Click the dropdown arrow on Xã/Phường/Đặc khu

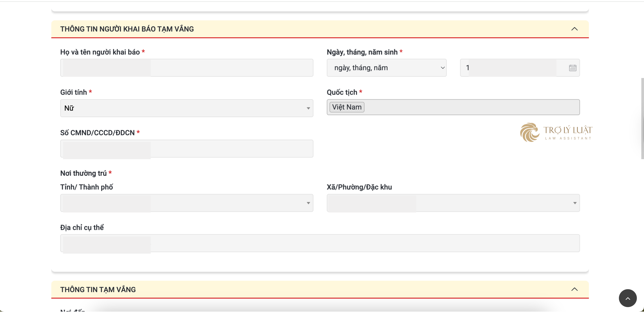(574, 203)
